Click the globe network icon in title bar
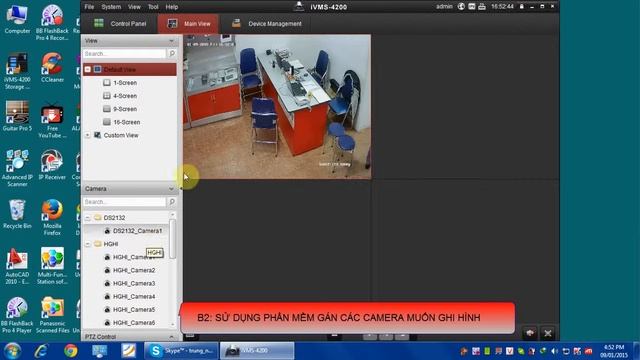 pos(461,7)
